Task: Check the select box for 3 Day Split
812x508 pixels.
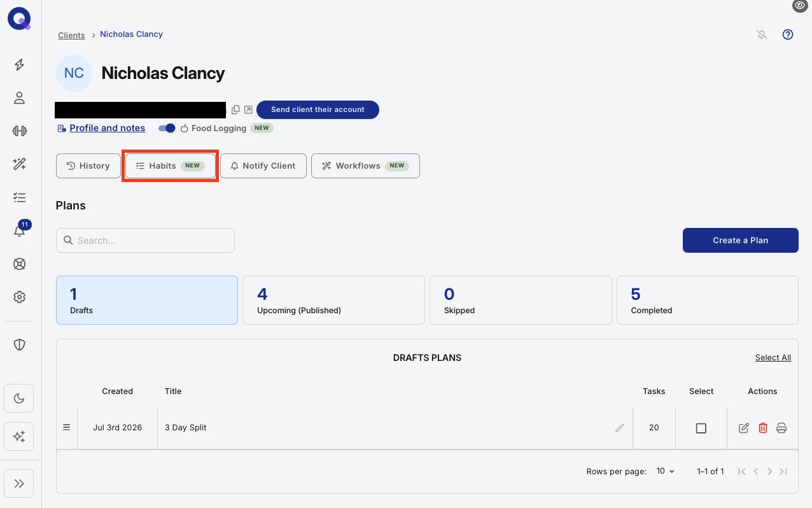Action: [701, 428]
